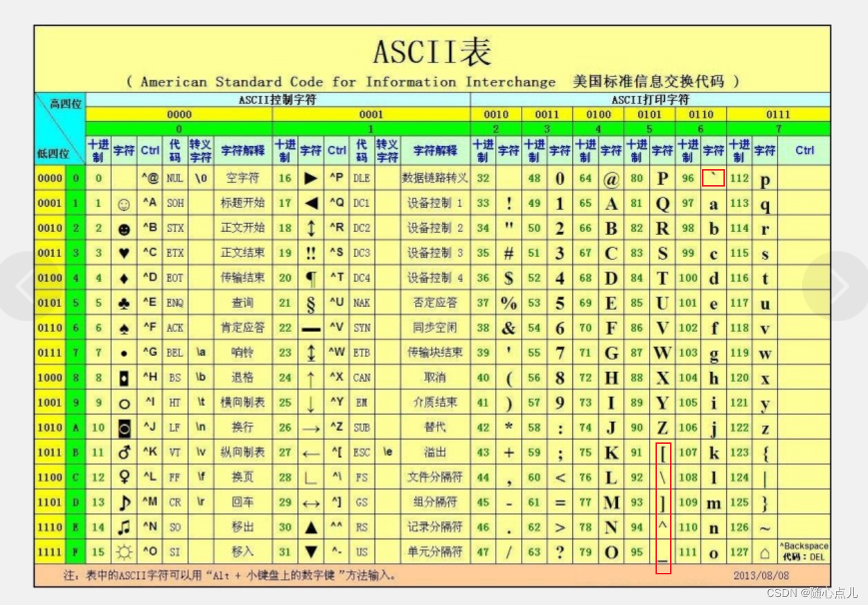Click the '设备控制 1' explanation cell
The height and width of the screenshot is (605, 868).
coord(435,203)
